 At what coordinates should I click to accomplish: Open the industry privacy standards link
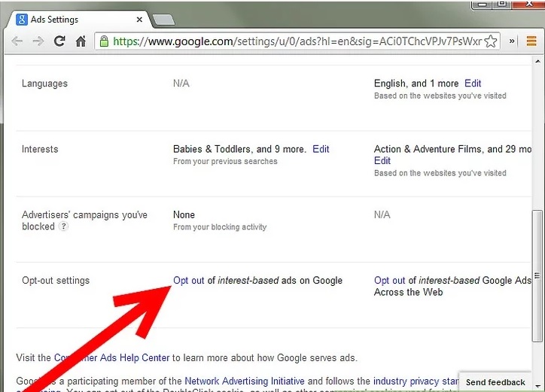416,381
